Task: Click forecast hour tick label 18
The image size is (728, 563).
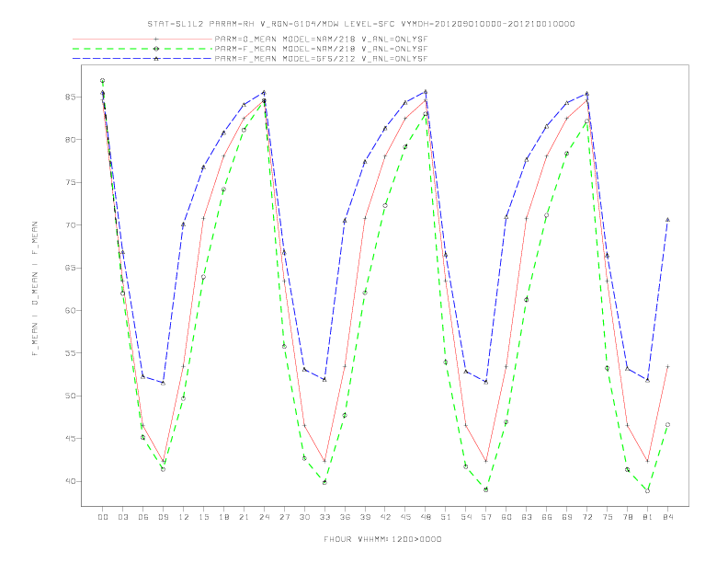Action: tap(223, 517)
